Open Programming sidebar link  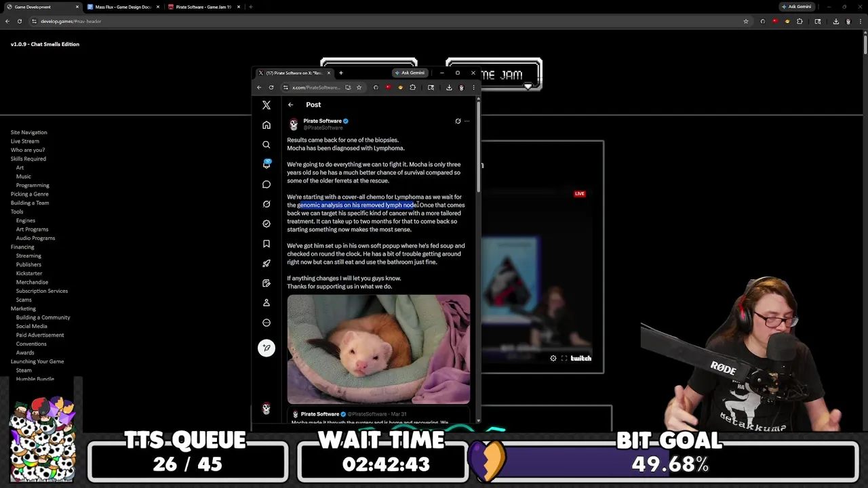click(x=33, y=185)
